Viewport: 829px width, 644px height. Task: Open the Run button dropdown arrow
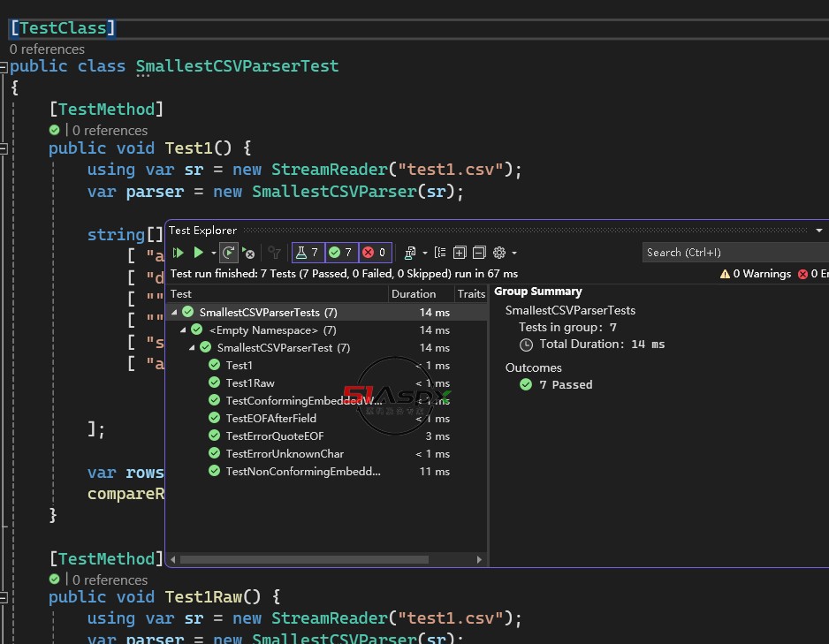tap(212, 254)
